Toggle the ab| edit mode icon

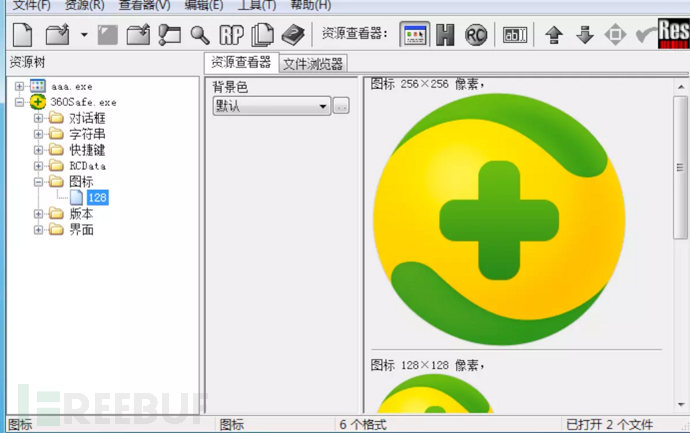[x=514, y=35]
